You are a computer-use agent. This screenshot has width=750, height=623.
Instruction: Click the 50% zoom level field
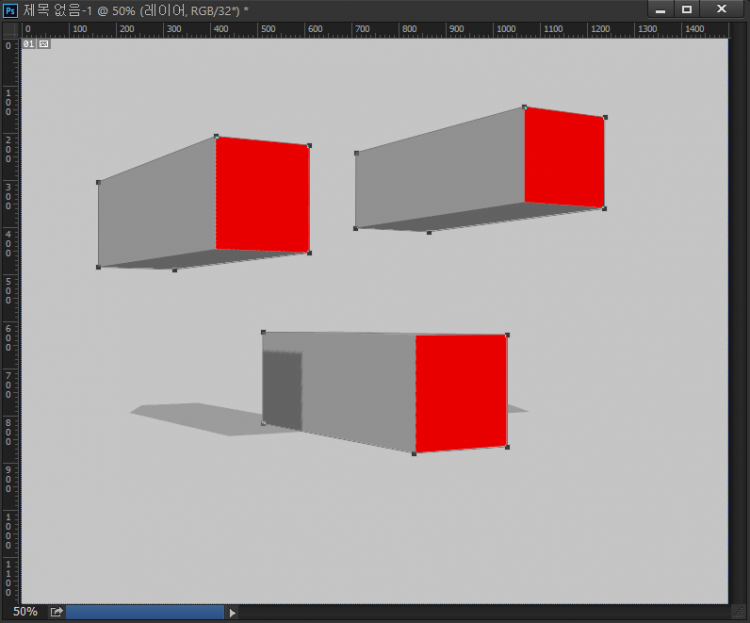coord(25,612)
